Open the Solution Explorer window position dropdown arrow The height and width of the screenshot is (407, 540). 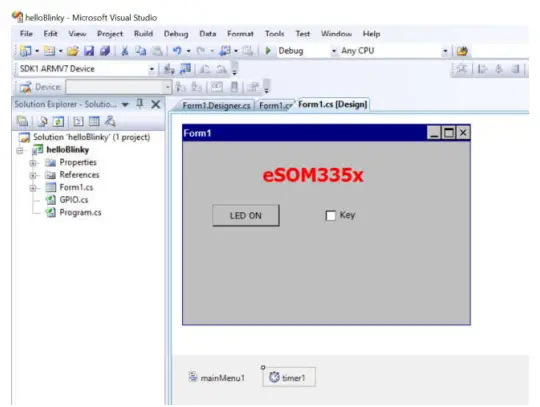[x=125, y=104]
